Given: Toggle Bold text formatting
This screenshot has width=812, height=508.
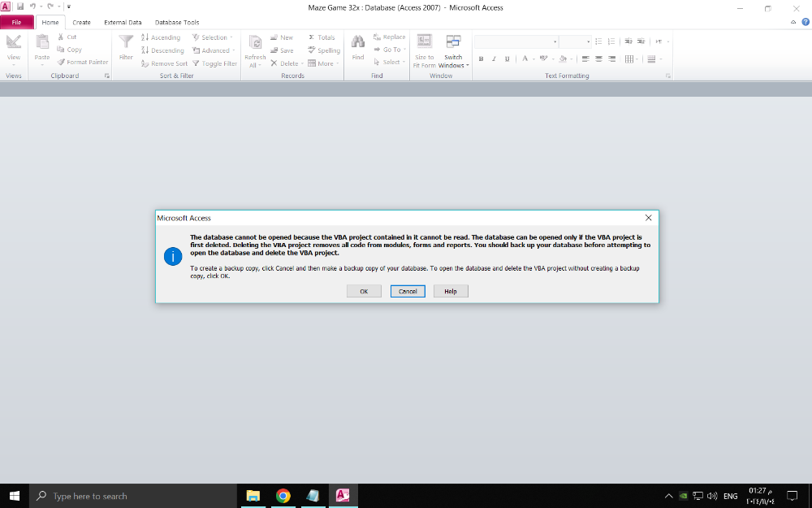Looking at the screenshot, I should pos(481,59).
